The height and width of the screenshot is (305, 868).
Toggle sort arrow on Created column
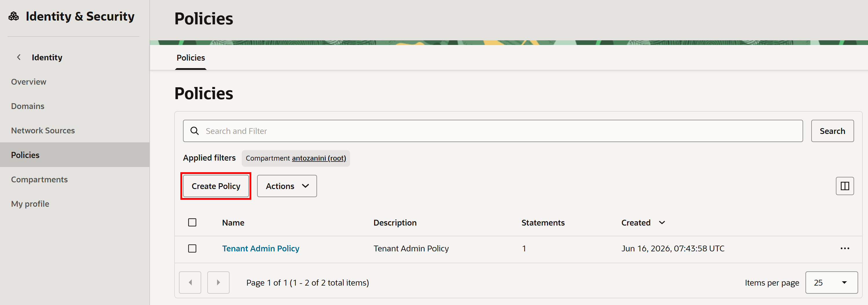click(x=662, y=223)
